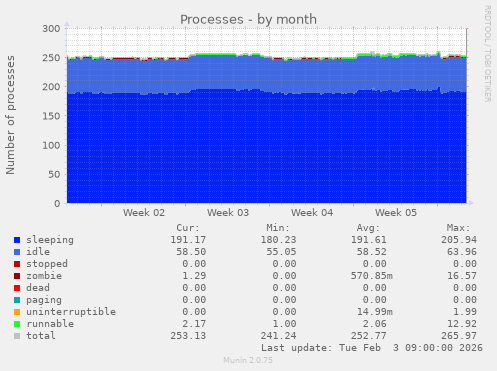Click zombie maximum value 16.57

(x=462, y=276)
